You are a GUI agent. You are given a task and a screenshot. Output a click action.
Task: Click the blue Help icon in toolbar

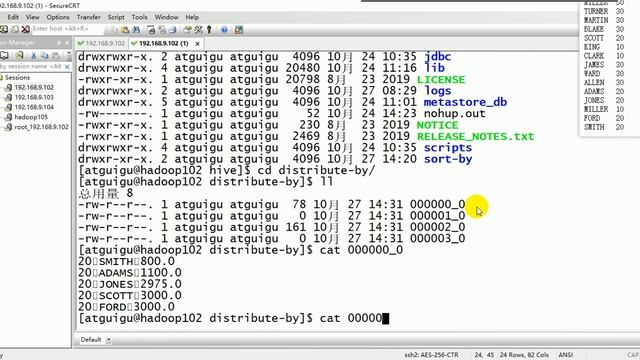click(x=224, y=29)
